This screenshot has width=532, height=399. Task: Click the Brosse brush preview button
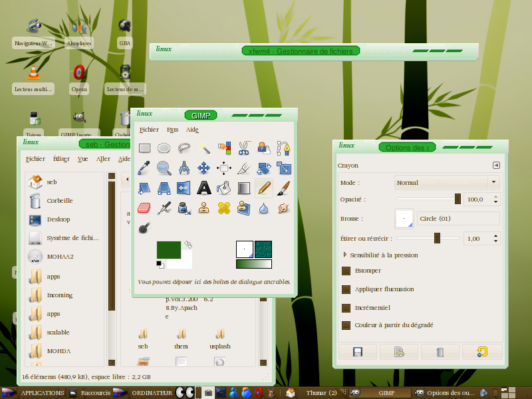(404, 219)
